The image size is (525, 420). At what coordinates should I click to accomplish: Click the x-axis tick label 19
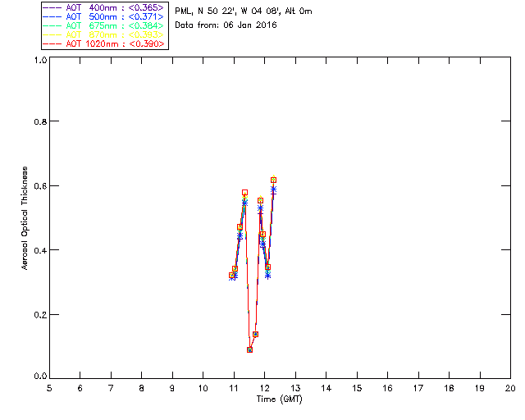(480, 388)
